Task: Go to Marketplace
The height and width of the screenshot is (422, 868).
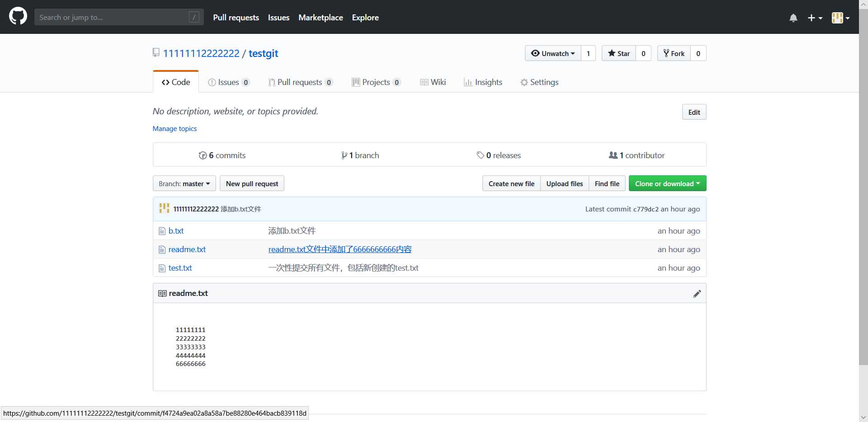Action: click(x=321, y=18)
